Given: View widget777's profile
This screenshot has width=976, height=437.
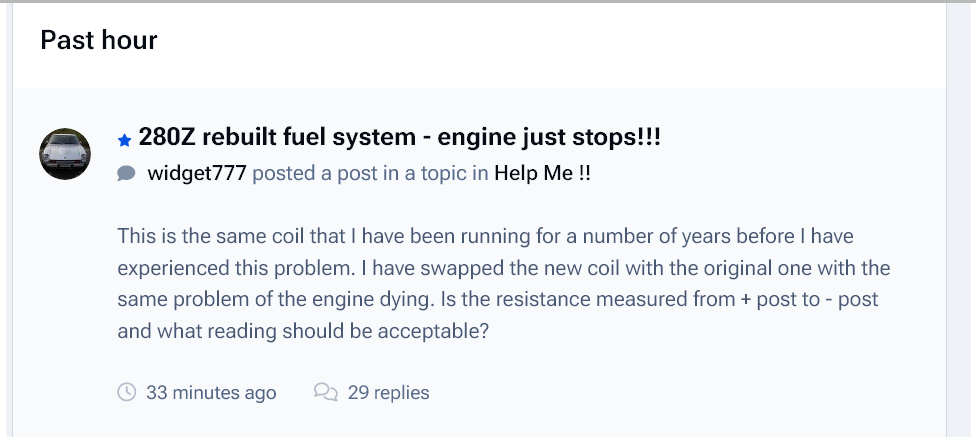Looking at the screenshot, I should [197, 173].
